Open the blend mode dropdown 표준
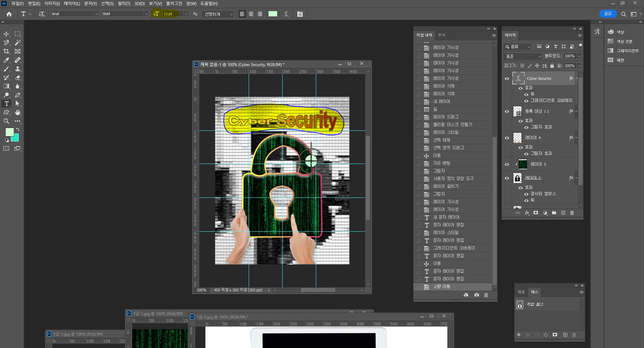The image size is (644, 348). (522, 56)
